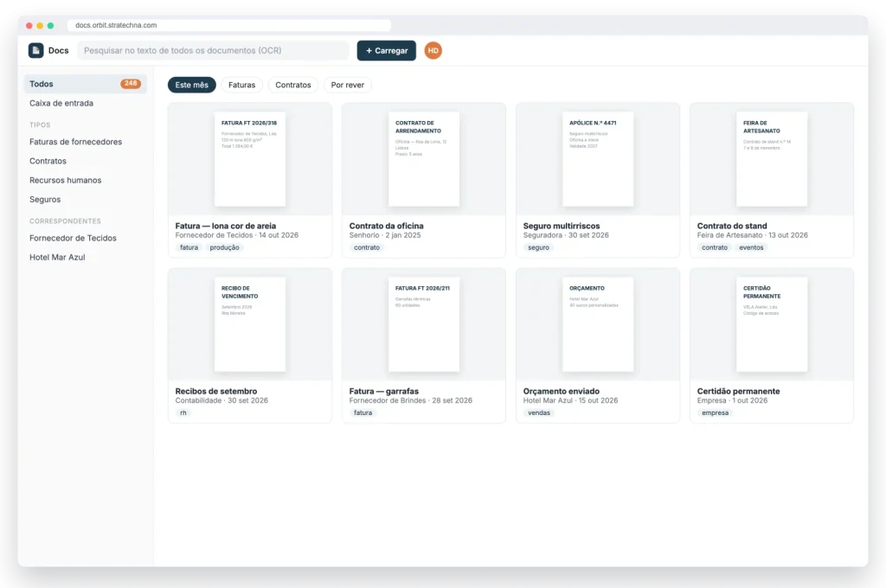Open the Fatura FT 2026/211 thumbnail

point(424,324)
